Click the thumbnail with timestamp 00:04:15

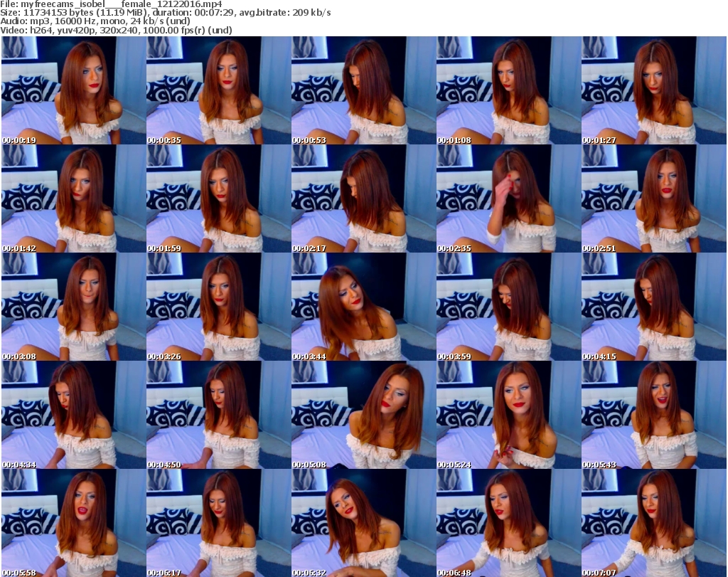654,307
